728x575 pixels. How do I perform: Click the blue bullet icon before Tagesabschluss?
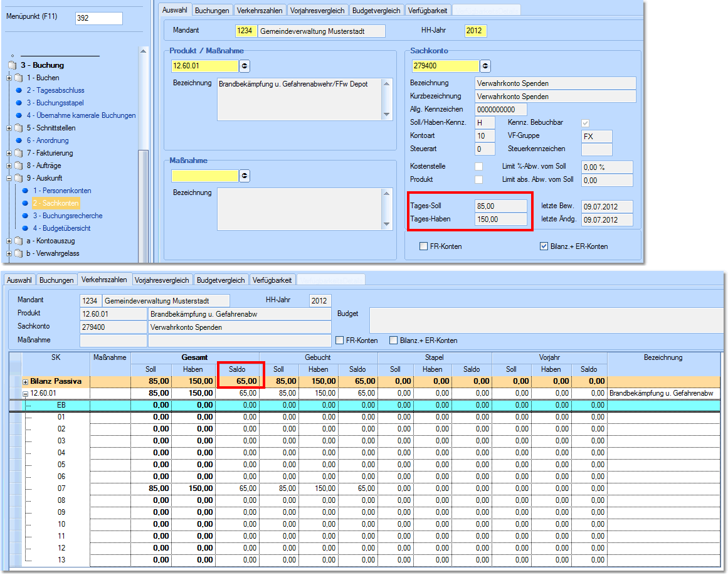pyautogui.click(x=19, y=90)
